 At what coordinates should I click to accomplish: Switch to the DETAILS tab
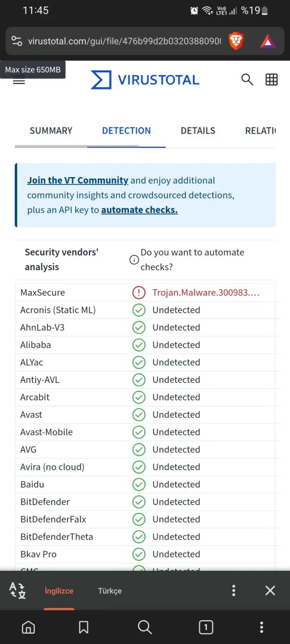click(198, 131)
